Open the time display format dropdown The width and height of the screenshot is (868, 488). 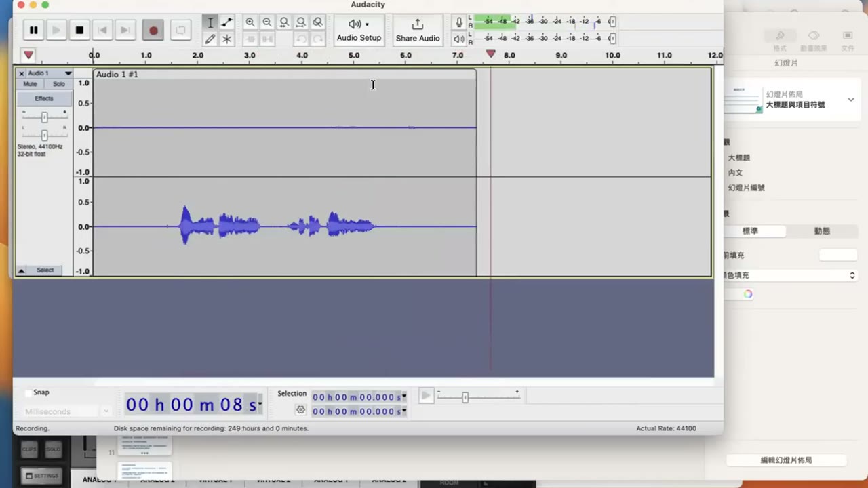coord(260,405)
